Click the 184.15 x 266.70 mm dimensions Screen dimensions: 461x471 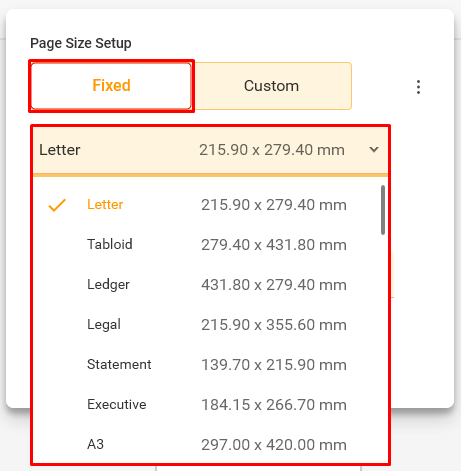pos(274,405)
